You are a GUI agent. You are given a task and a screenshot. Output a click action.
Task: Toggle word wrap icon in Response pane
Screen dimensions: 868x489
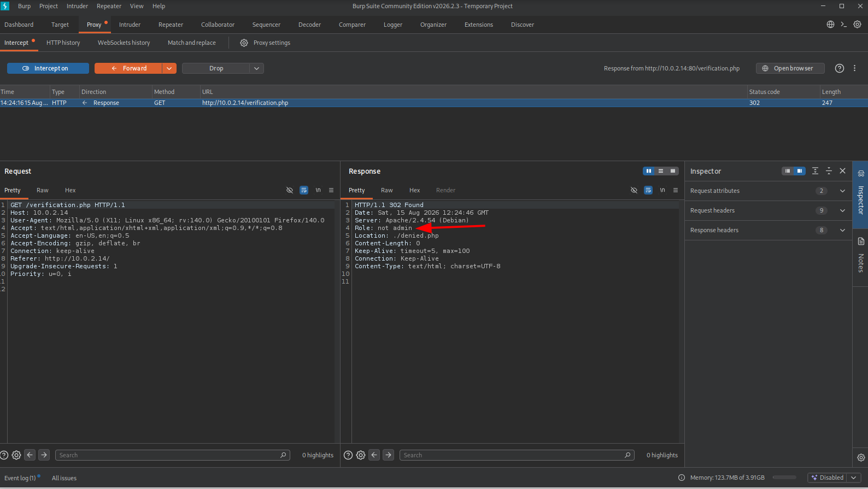(648, 190)
